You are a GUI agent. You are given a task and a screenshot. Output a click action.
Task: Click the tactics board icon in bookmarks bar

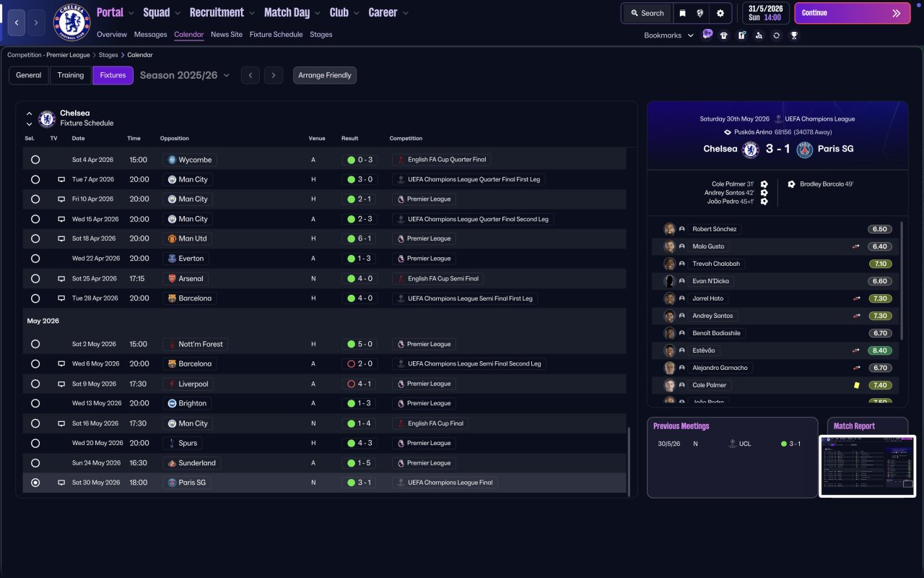[741, 35]
